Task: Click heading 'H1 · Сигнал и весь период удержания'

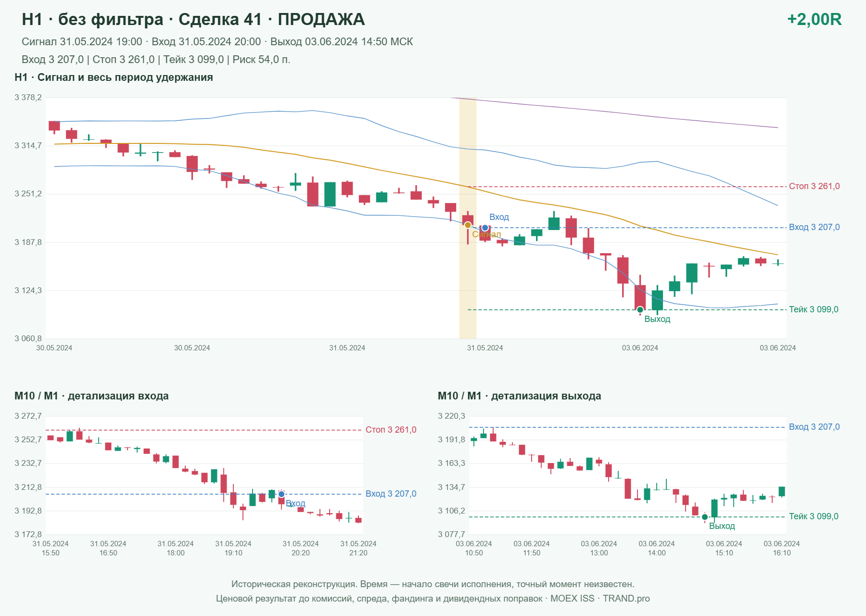Action: pyautogui.click(x=114, y=77)
